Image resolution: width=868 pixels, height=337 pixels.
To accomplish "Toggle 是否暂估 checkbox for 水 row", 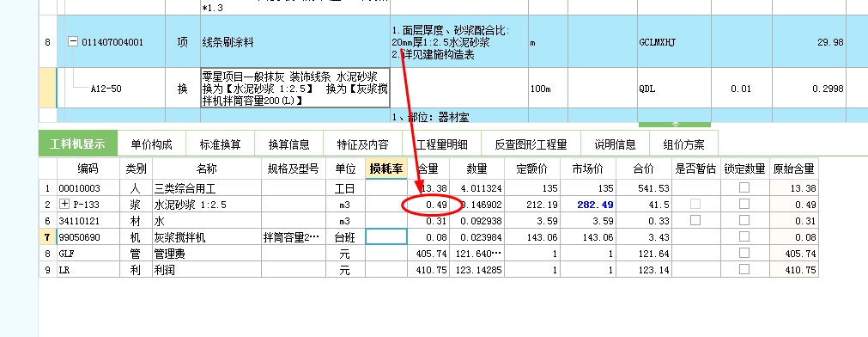I will 695,221.
